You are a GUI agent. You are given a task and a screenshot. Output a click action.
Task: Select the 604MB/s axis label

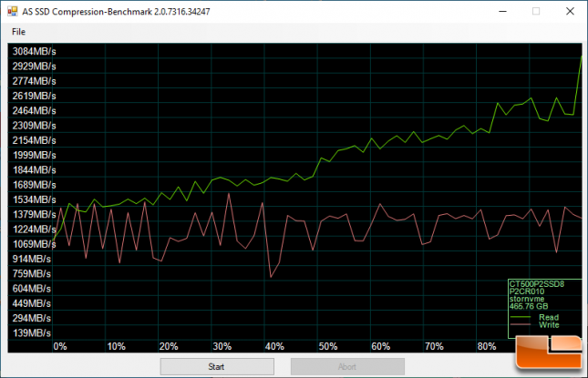coord(32,289)
